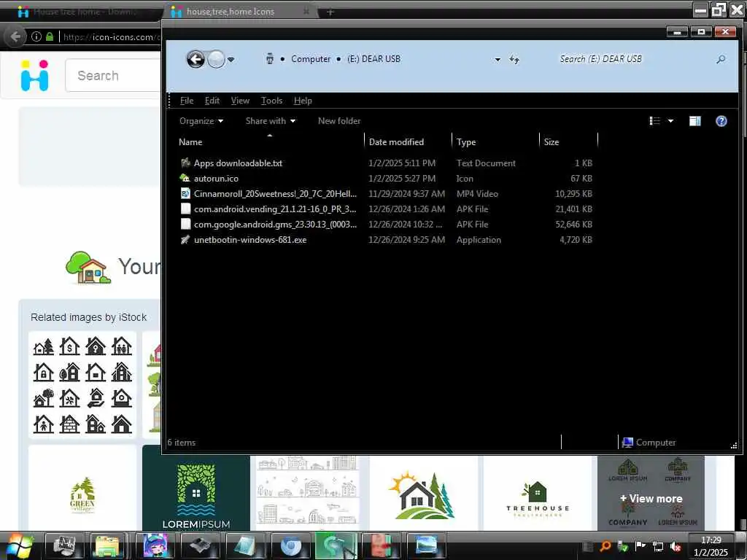This screenshot has width=747, height=560.
Task: Select the autorun.ico file
Action: pyautogui.click(x=216, y=179)
